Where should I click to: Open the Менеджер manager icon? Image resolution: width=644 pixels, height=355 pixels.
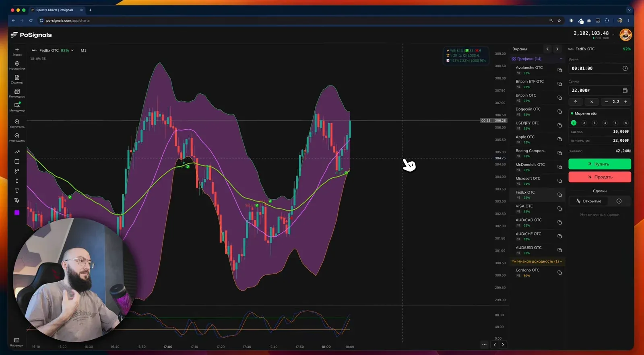(x=17, y=105)
